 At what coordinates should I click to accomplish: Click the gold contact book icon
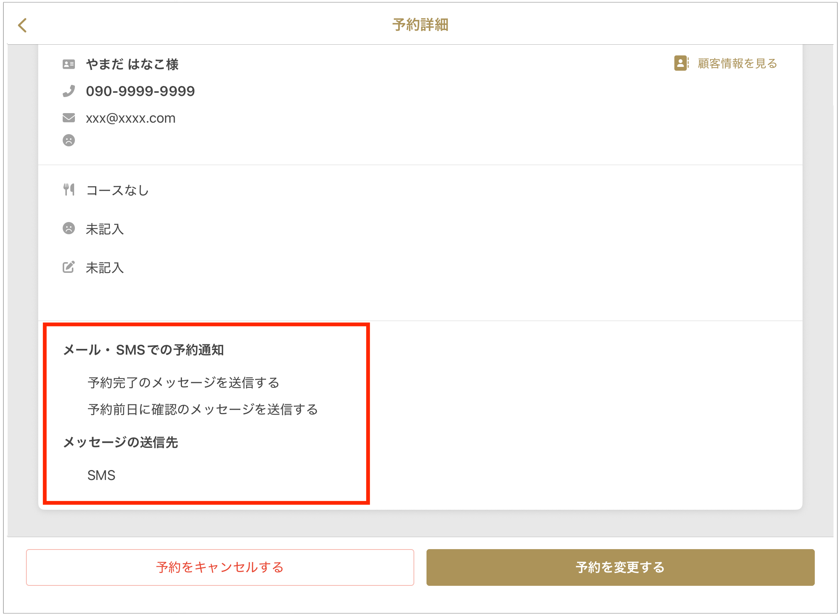pos(681,63)
